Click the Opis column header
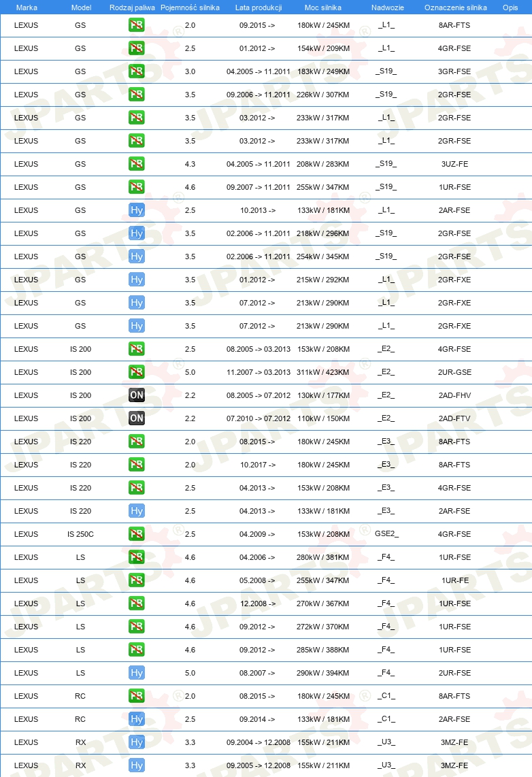532x777 pixels. pyautogui.click(x=510, y=7)
